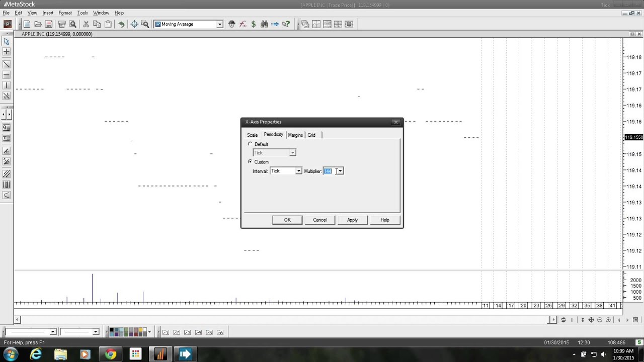Open File Explorer from taskbar

coord(60,354)
